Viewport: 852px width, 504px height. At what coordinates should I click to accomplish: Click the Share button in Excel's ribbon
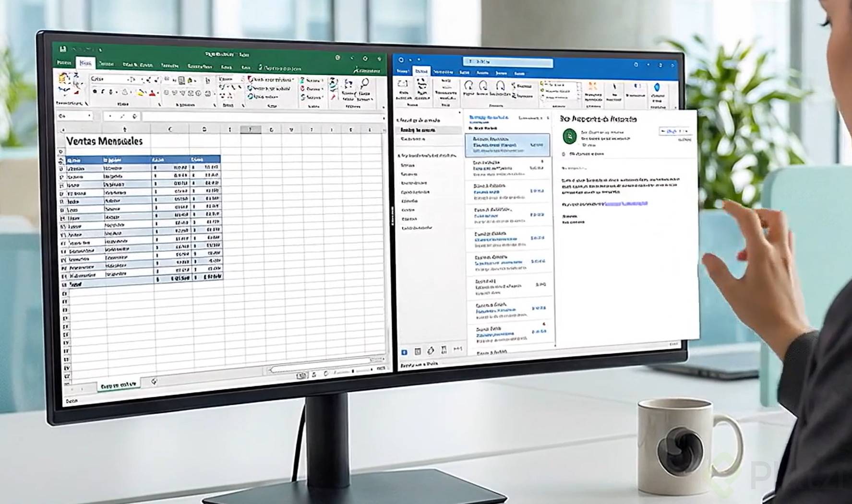(367, 71)
